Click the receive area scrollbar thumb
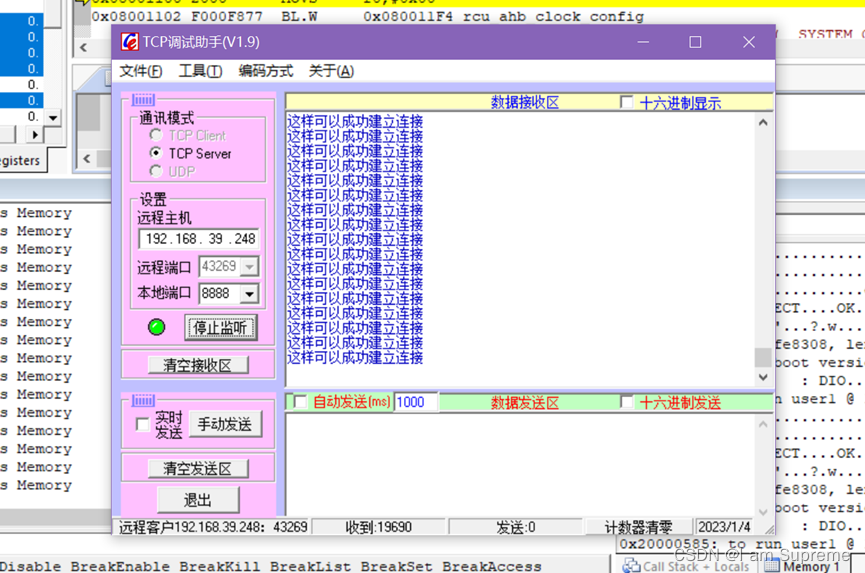The image size is (865, 573). click(763, 357)
